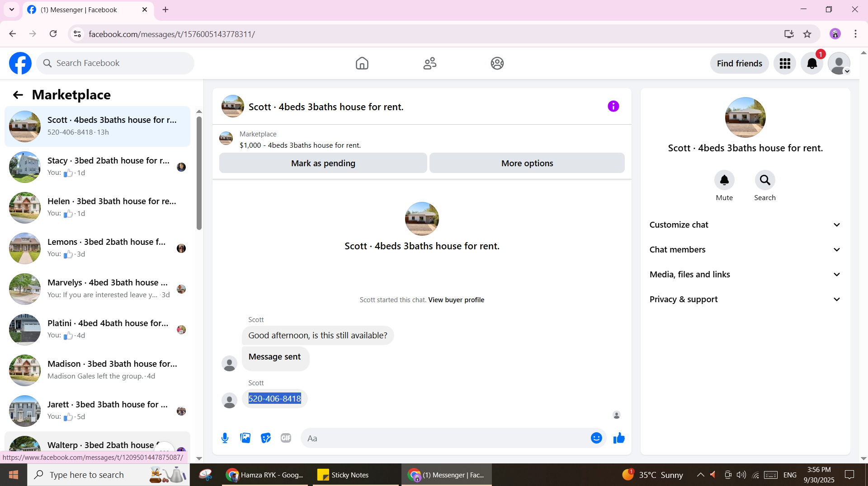Open View buyer profile link
The height and width of the screenshot is (486, 868).
tap(456, 300)
